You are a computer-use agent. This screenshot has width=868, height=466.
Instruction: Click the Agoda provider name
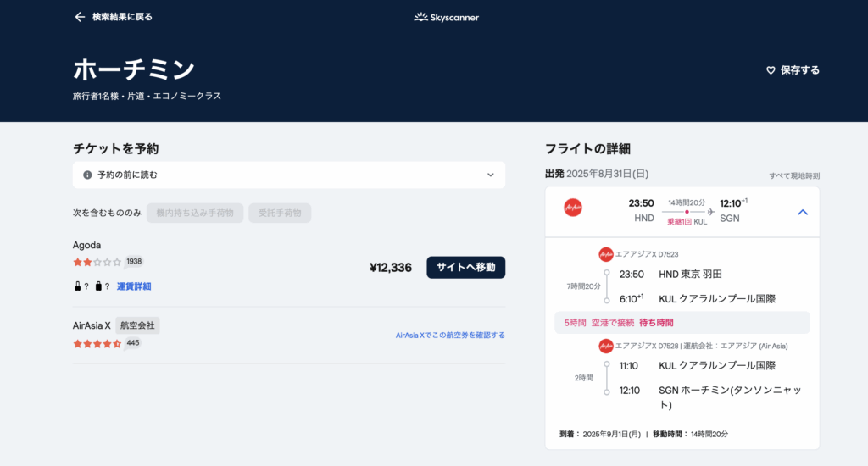pos(87,245)
